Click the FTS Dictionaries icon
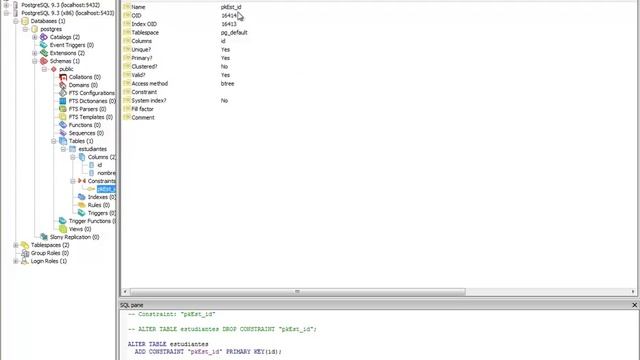640x360 pixels. [63, 101]
